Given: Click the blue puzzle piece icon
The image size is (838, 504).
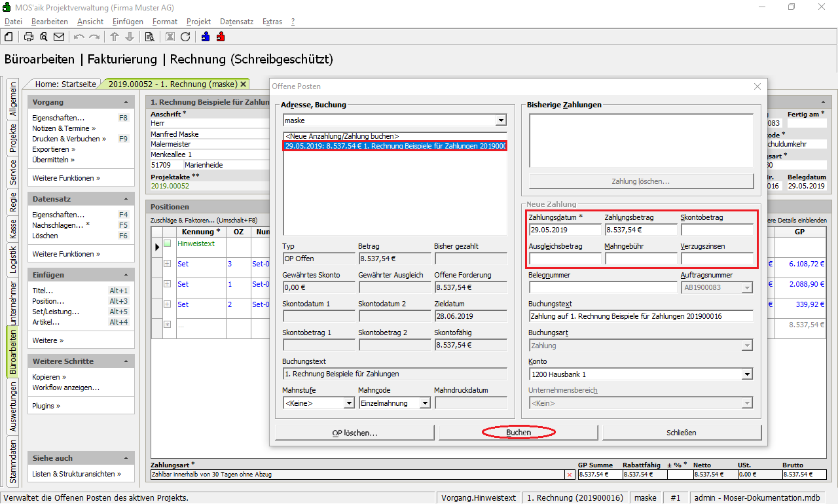Looking at the screenshot, I should [206, 37].
